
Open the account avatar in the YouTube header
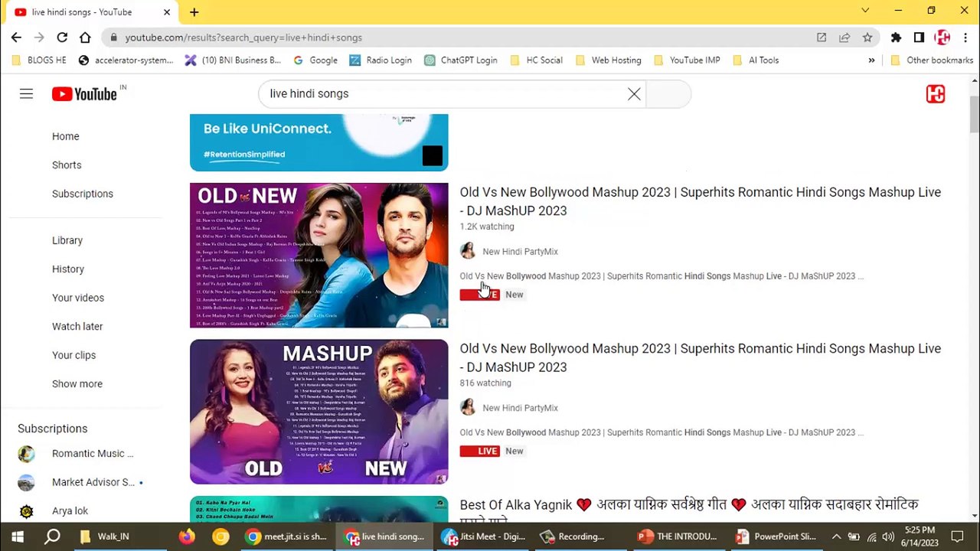tap(935, 94)
